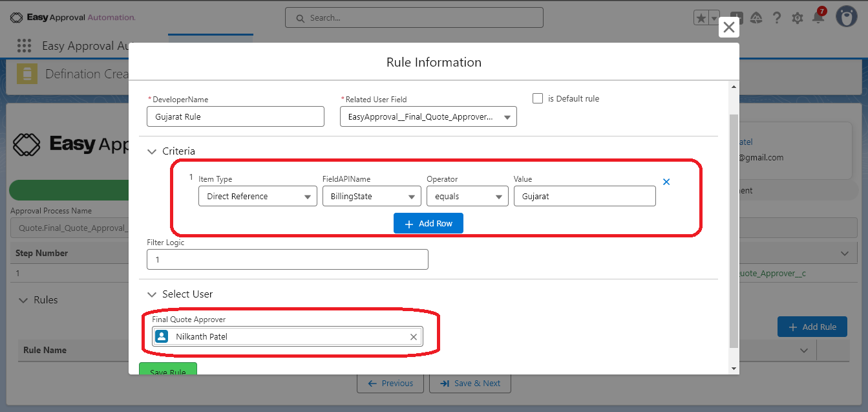Open the Operator dropdown
The image size is (868, 412).
click(467, 196)
